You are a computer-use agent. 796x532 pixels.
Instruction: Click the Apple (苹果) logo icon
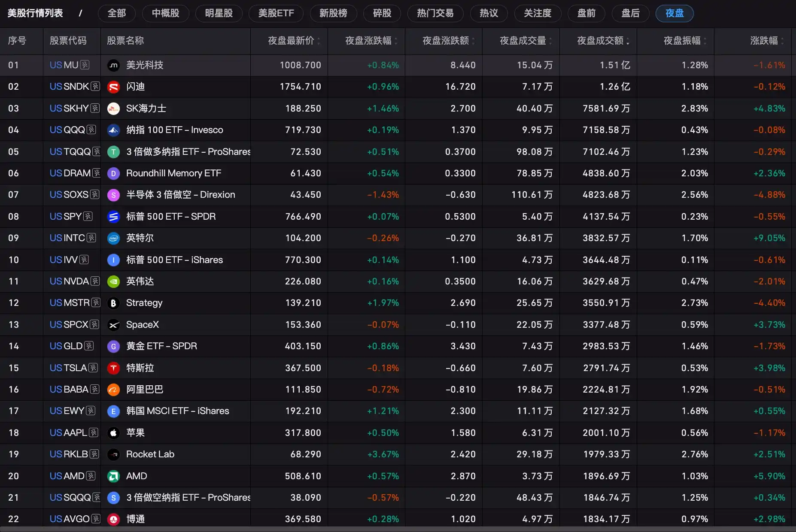[113, 433]
